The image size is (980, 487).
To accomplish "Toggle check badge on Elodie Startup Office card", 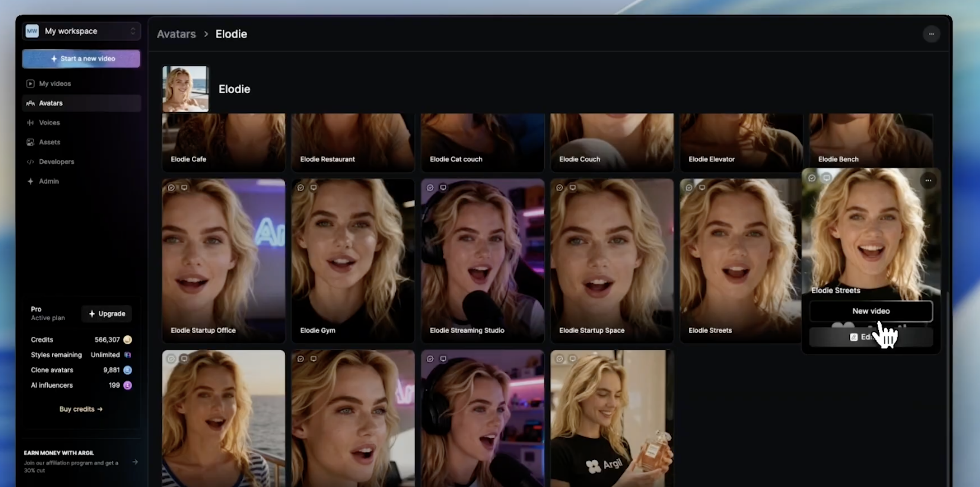I will click(171, 188).
